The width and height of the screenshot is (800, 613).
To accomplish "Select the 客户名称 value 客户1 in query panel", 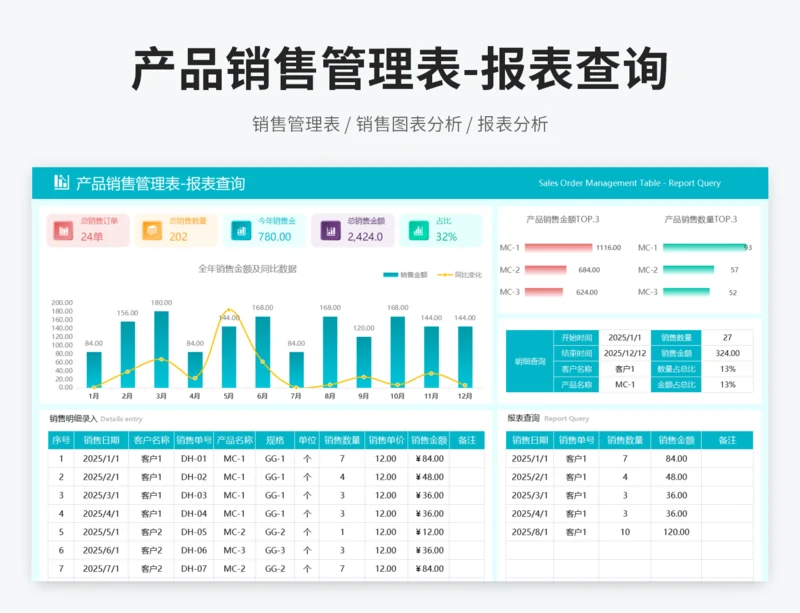I will (624, 369).
